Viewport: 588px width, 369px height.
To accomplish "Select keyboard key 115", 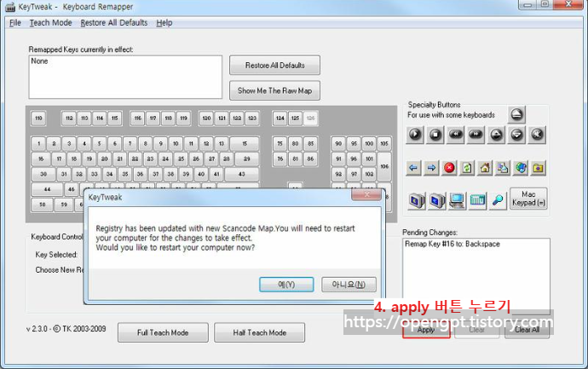I will [x=115, y=118].
